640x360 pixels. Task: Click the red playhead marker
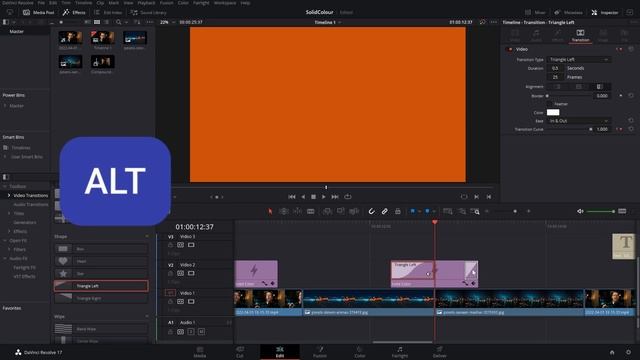[x=435, y=222]
